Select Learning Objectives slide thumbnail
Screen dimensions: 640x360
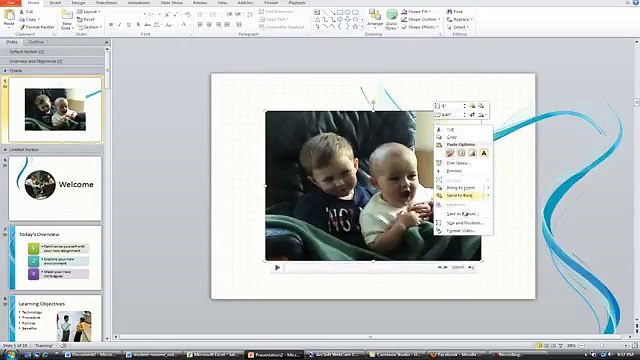55,318
